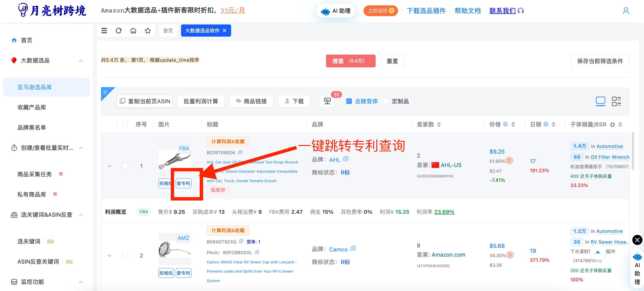
Task: Expand row 1 details chevron
Action: coord(109,166)
